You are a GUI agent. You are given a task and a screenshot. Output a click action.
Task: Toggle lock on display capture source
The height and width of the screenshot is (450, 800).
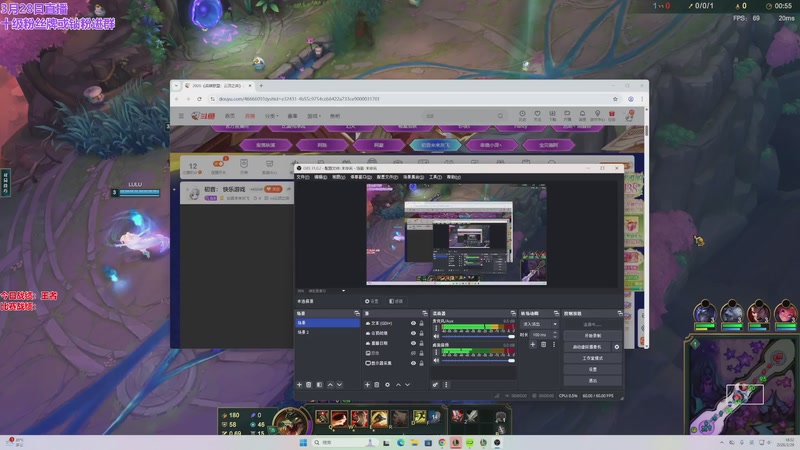[421, 363]
